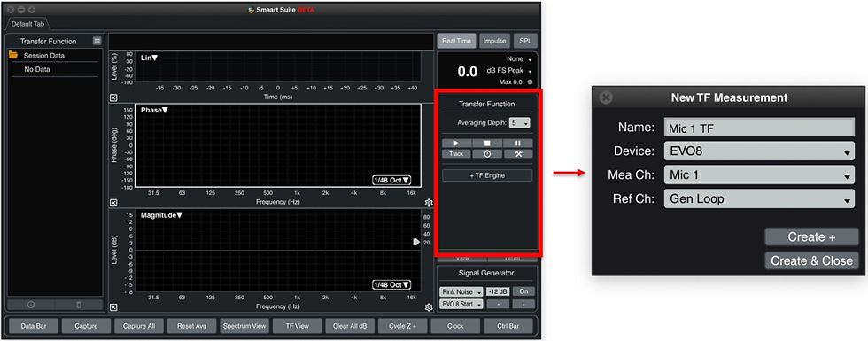
Task: Open the phase graph settings gear
Action: [x=428, y=203]
